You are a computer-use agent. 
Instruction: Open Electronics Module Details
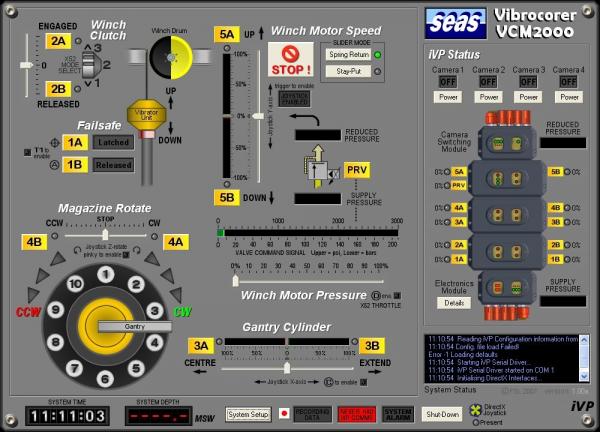(454, 303)
